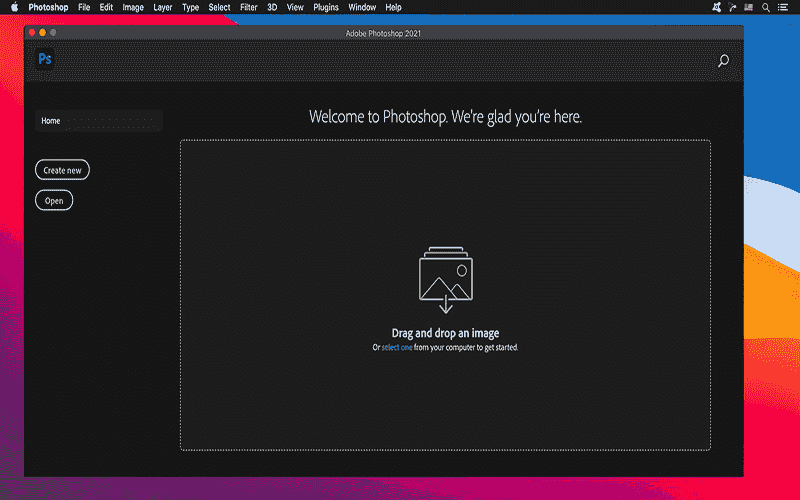The height and width of the screenshot is (500, 800).
Task: Click the second menu bar status icon
Action: point(733,7)
